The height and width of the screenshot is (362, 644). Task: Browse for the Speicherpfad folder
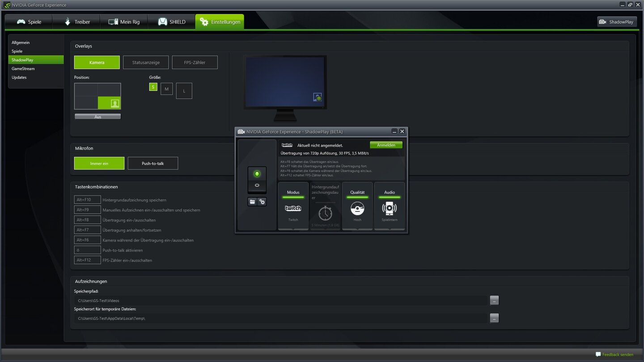[494, 300]
